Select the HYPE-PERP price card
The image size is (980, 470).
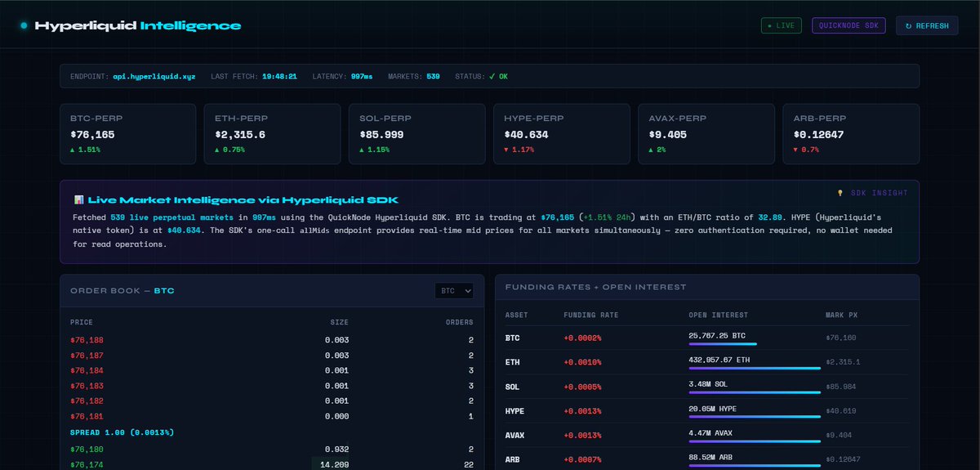561,133
